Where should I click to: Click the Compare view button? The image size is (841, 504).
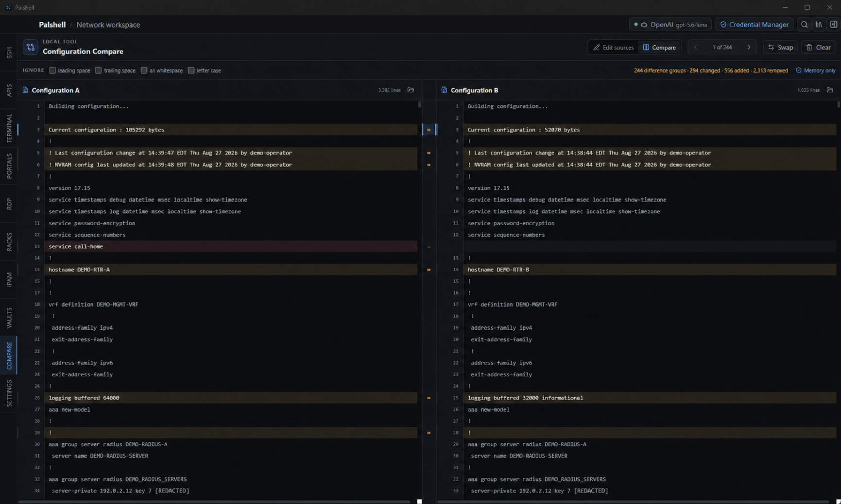click(x=659, y=47)
